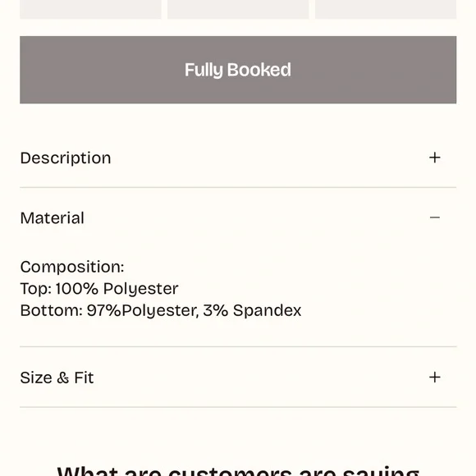Click divider row below Description

[238, 188]
